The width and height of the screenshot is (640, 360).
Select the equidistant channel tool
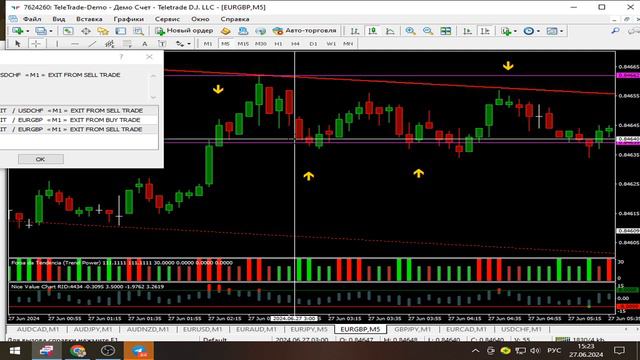109,44
